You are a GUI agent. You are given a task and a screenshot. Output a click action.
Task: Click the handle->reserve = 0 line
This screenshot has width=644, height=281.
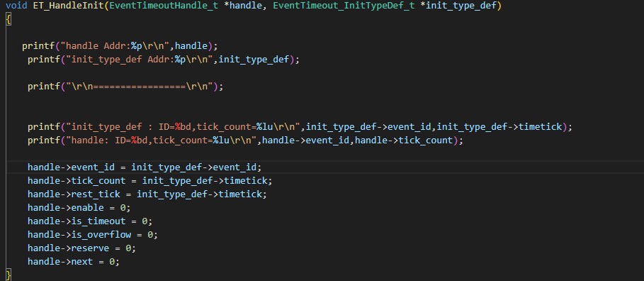[81, 248]
